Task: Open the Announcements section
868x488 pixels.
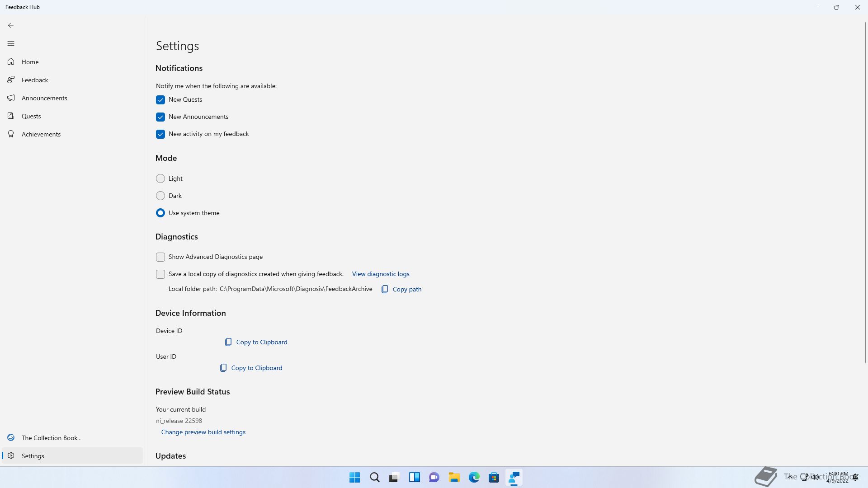Action: pos(72,98)
